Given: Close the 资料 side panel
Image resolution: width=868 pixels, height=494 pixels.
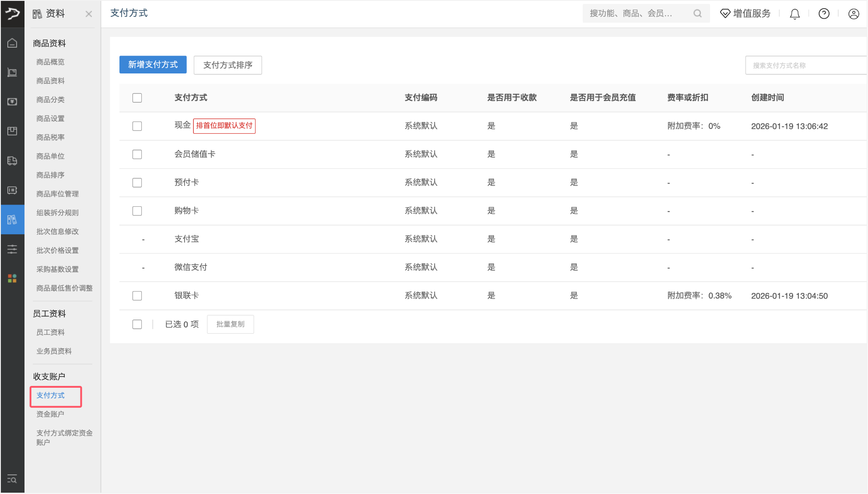Looking at the screenshot, I should (x=89, y=14).
